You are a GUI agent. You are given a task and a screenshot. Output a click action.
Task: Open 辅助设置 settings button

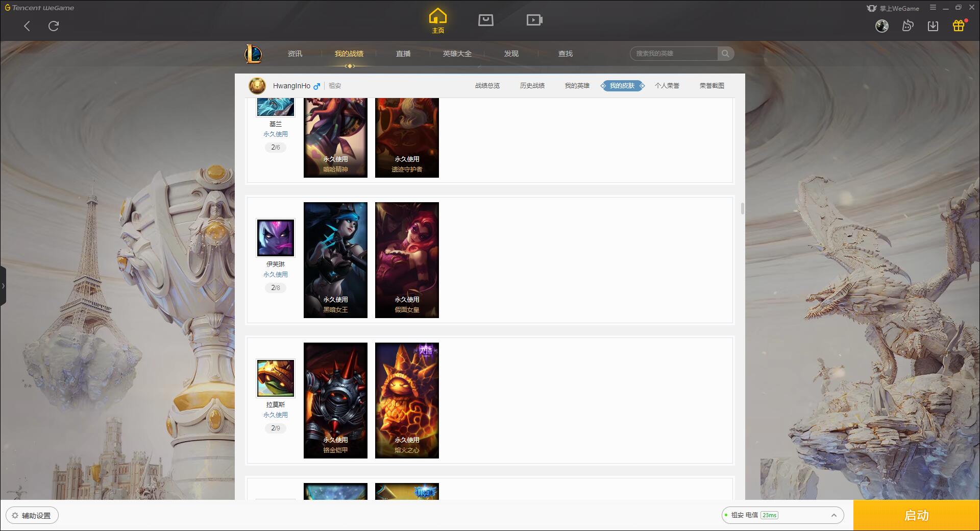coord(32,515)
